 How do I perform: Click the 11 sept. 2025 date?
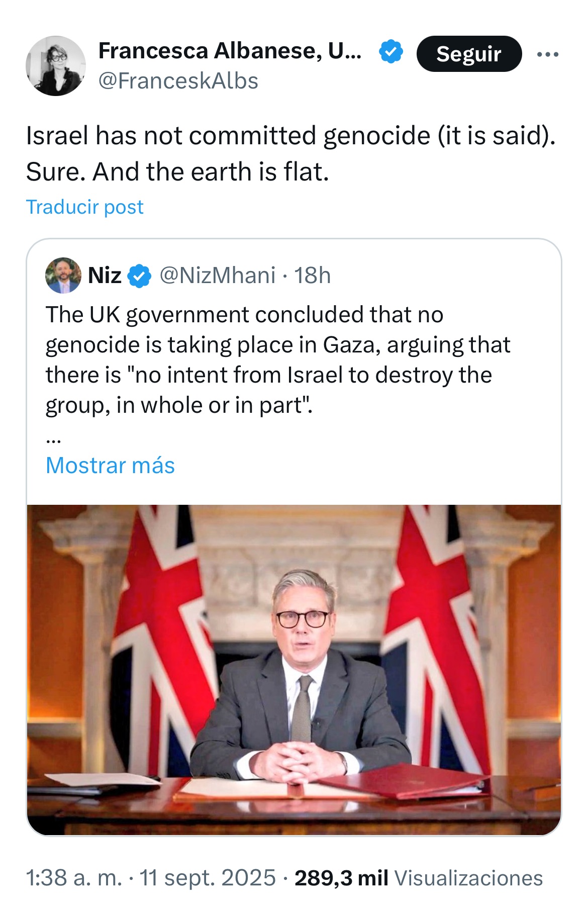point(208,878)
